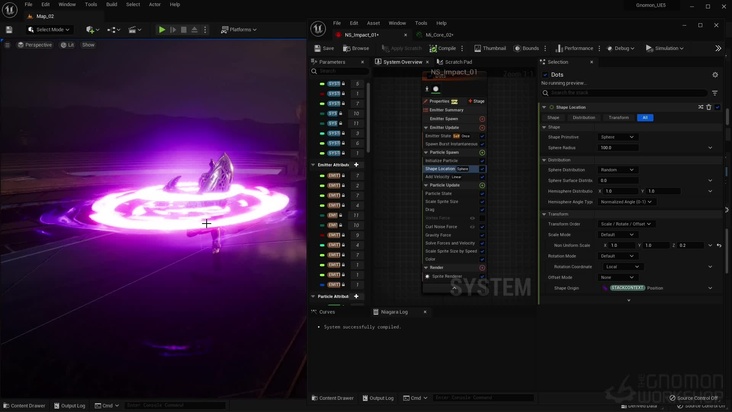Toggle the Shape Location checkbox in Selection panel

coord(718,107)
